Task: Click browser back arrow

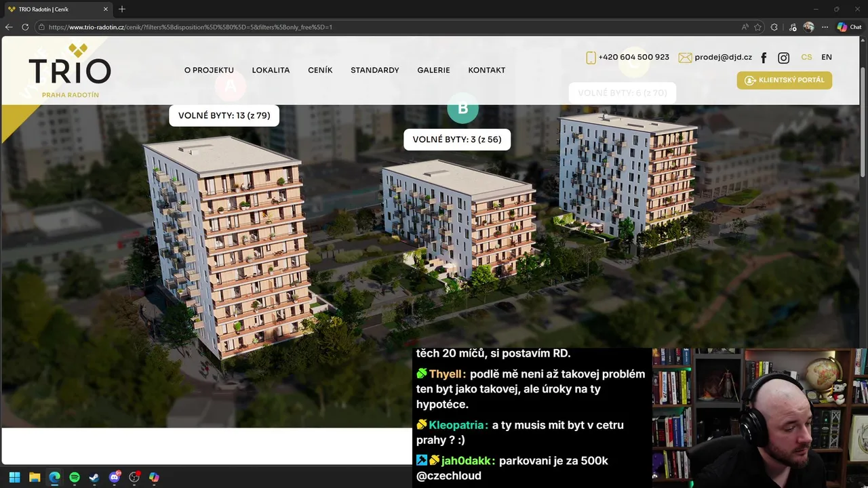Action: 9,27
